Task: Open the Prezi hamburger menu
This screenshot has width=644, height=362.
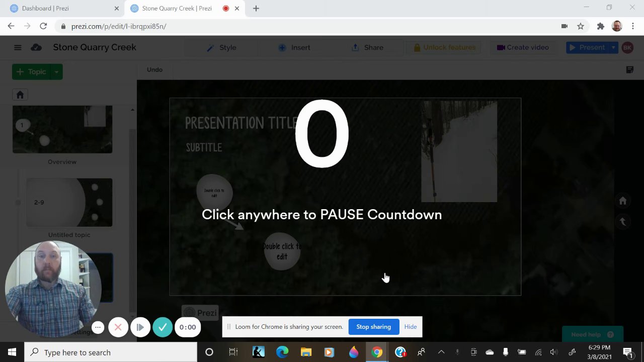Action: [18, 47]
